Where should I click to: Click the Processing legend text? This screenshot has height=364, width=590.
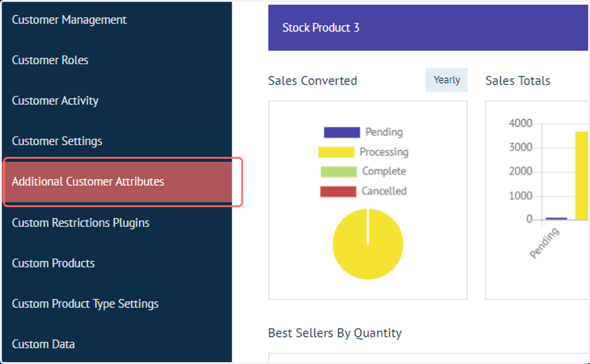click(384, 152)
